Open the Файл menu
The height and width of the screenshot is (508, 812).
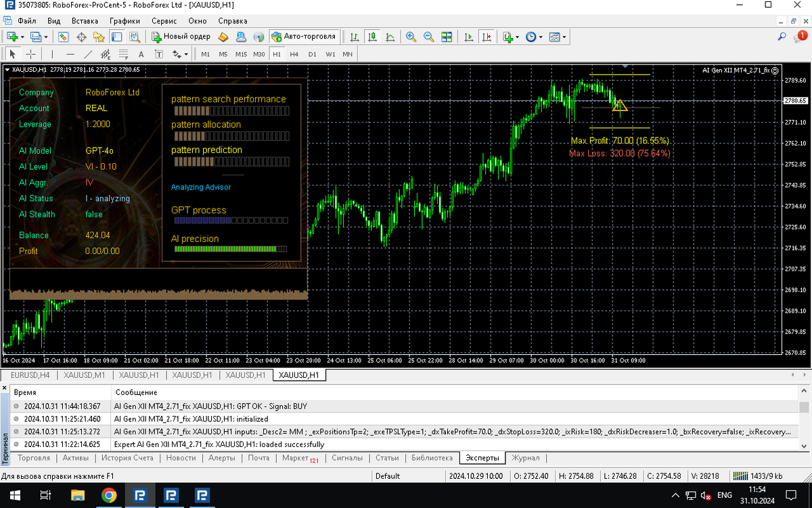[27, 21]
